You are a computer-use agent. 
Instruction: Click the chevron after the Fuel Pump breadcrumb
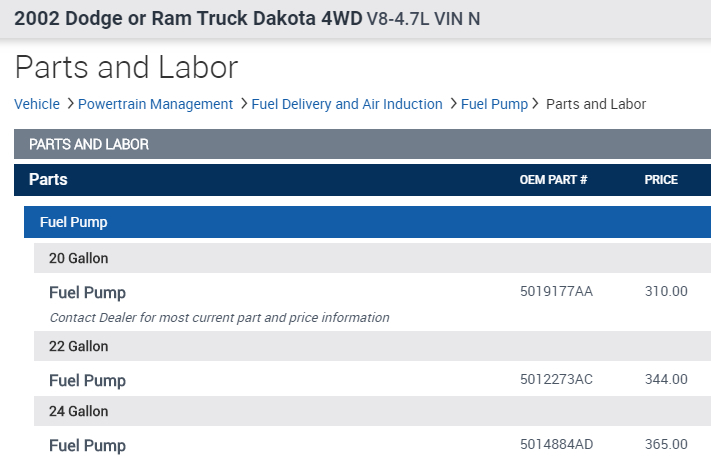pos(537,104)
